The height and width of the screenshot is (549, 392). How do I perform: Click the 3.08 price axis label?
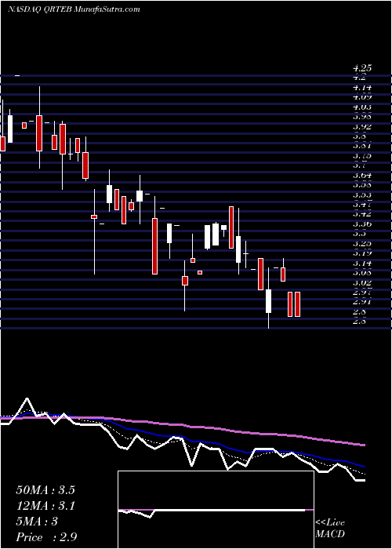362,272
